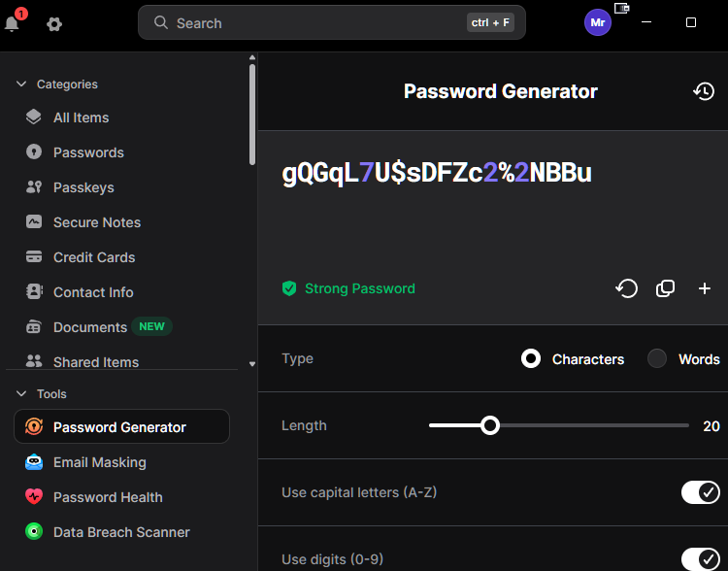Collapse the Categories section

coord(21,84)
